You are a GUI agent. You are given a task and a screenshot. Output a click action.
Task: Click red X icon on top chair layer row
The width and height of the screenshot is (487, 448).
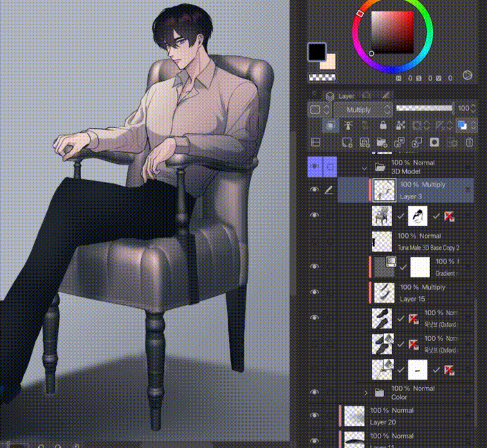448,216
